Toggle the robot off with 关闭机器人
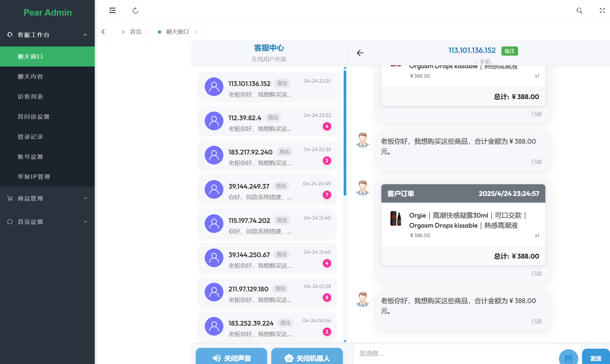 click(x=307, y=358)
